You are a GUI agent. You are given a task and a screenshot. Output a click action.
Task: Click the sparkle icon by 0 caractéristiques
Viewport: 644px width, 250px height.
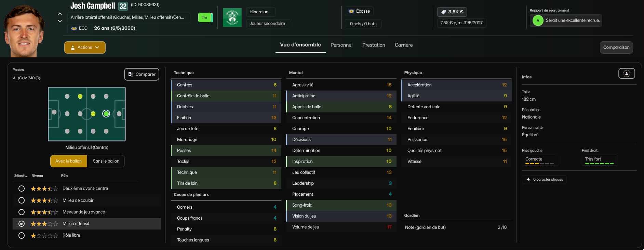point(528,180)
